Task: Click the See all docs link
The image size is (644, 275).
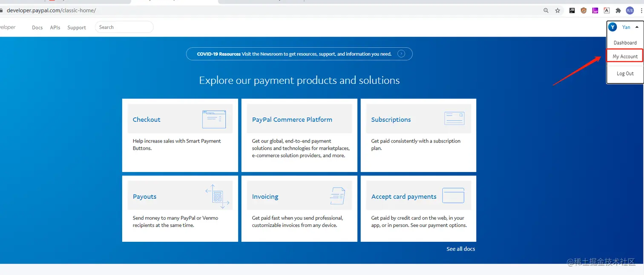Action: (x=460, y=249)
